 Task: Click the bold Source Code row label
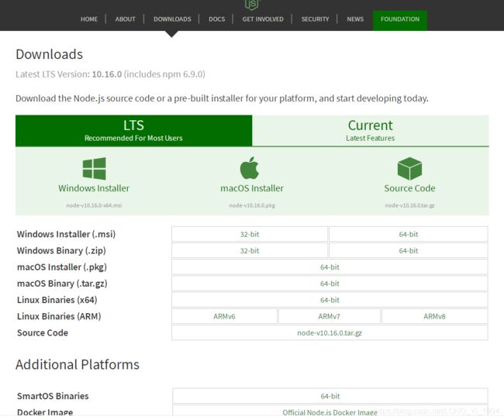point(43,332)
